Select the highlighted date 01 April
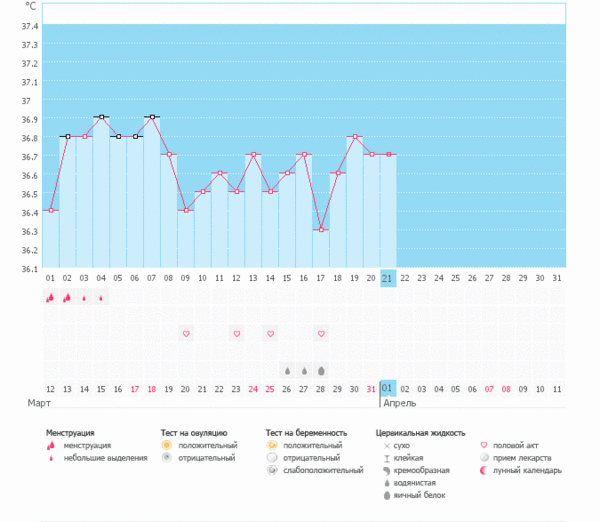The image size is (600, 522). [x=388, y=388]
